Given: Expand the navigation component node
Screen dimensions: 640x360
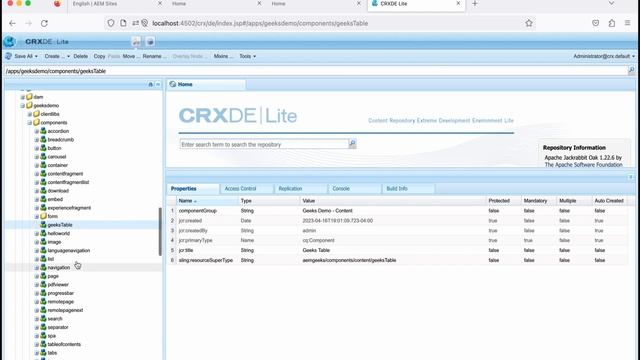Looking at the screenshot, I should (x=37, y=268).
